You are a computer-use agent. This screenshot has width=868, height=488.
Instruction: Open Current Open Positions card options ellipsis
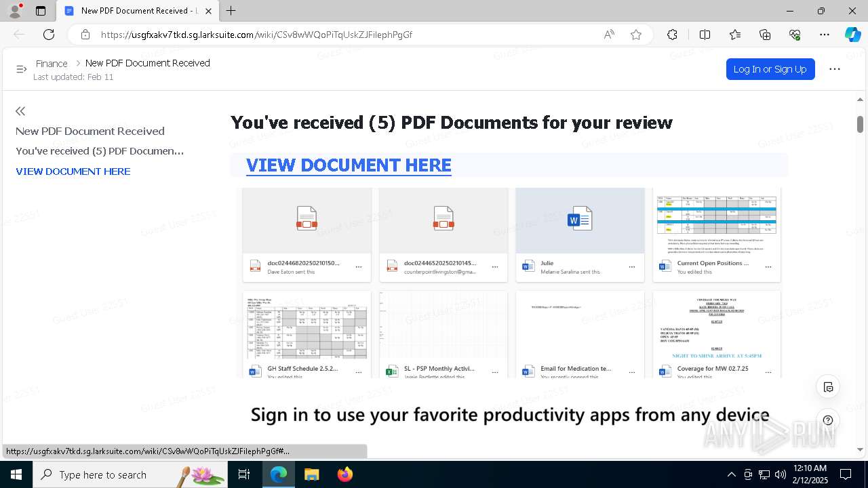[x=768, y=267]
